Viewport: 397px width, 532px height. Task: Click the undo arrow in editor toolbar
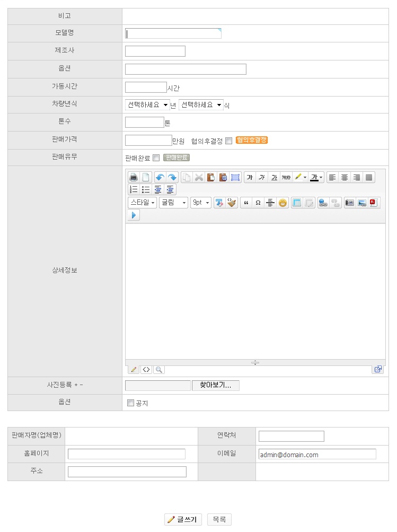[x=160, y=178]
